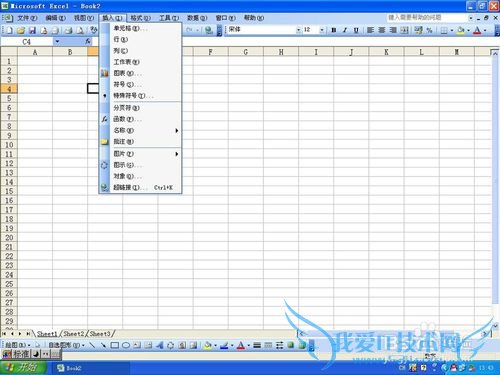
Task: Open the 编辑 (Edit) menu
Action: (x=55, y=18)
